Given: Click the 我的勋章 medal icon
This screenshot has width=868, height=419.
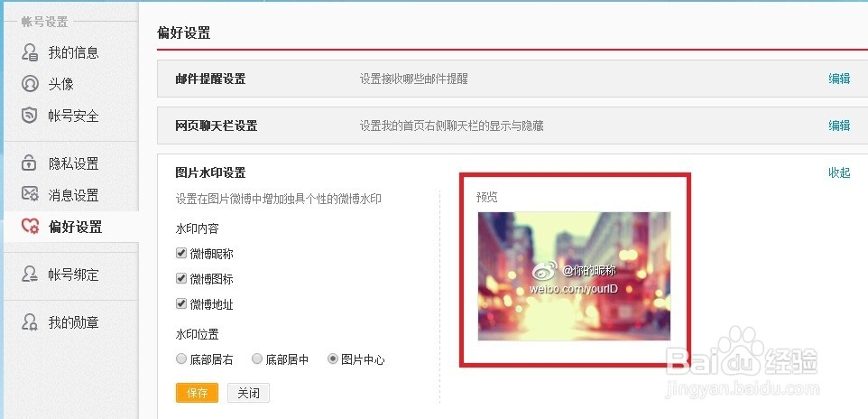Looking at the screenshot, I should (30, 322).
